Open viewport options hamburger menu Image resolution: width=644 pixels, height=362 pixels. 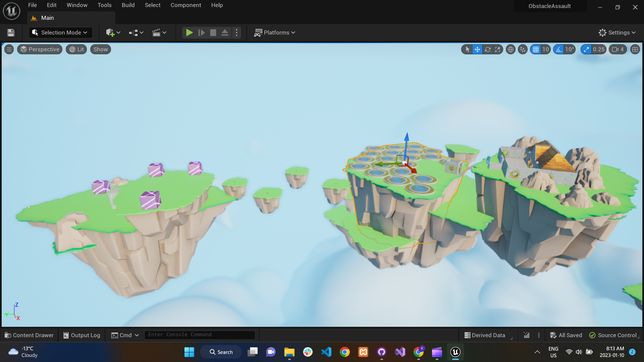tap(9, 49)
